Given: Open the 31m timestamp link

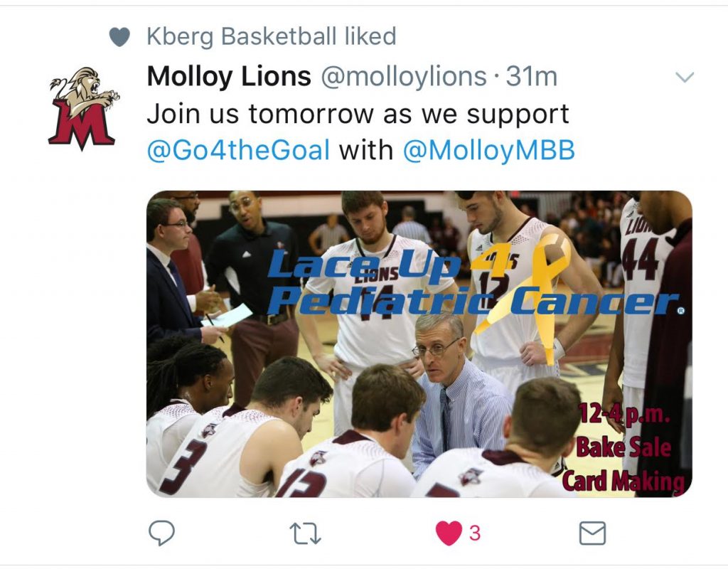Looking at the screenshot, I should [x=531, y=77].
